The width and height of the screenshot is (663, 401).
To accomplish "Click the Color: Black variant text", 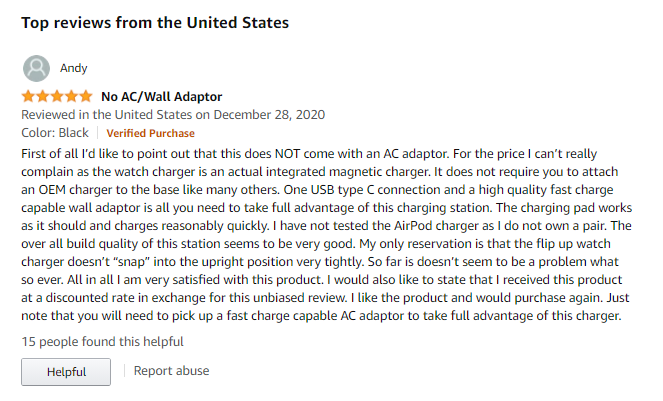I will pyautogui.click(x=55, y=133).
